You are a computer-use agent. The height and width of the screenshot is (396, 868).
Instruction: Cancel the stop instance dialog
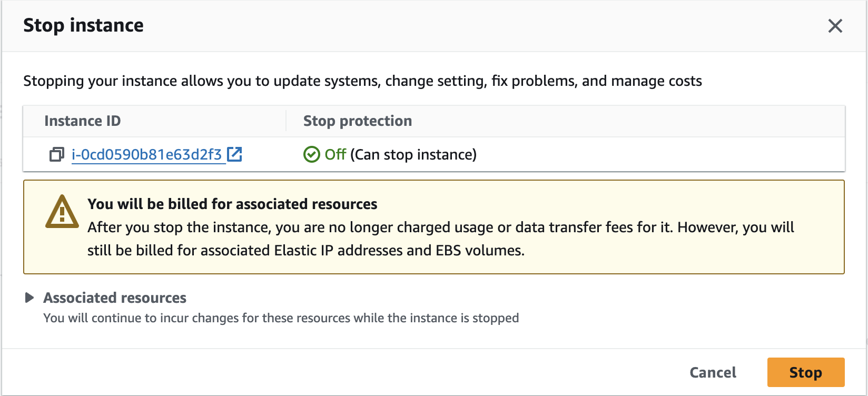click(x=713, y=372)
